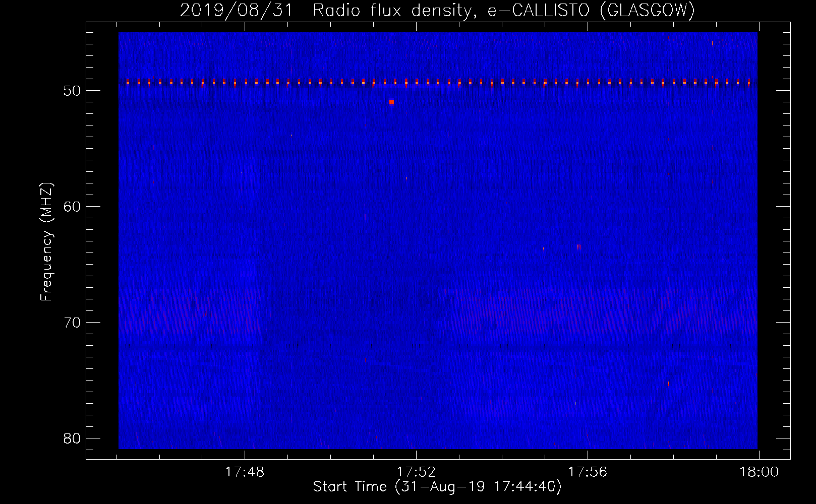Screen dimensions: 816x504
Task: Click the 17:56 time tick label
Action: 588,472
